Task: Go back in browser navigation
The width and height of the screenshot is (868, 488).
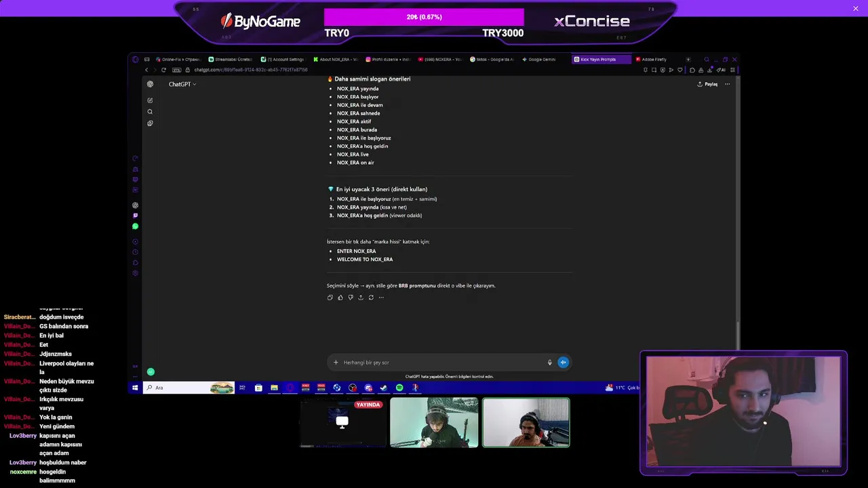Action: (x=146, y=70)
